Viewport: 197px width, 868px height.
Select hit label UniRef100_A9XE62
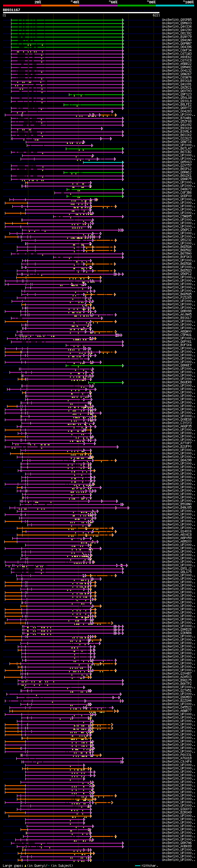pos(177,57)
